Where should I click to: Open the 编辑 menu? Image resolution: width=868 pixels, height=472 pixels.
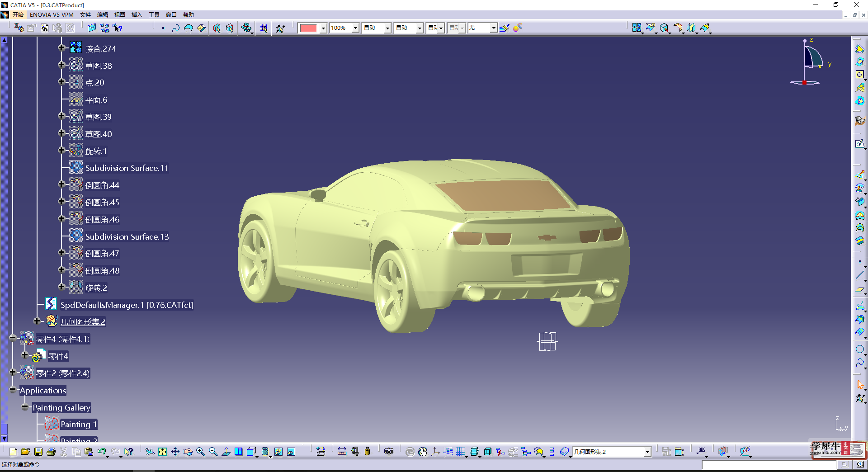[103, 15]
